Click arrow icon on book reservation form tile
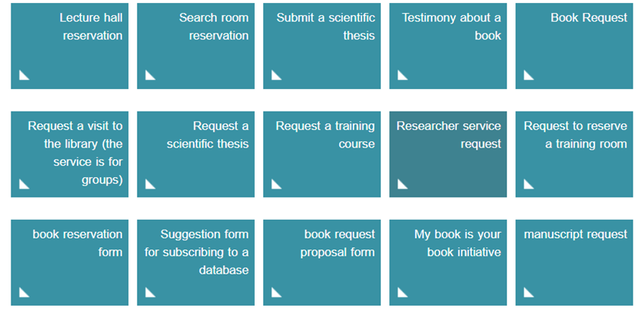Viewport: 644px width, 311px height. click(x=24, y=292)
